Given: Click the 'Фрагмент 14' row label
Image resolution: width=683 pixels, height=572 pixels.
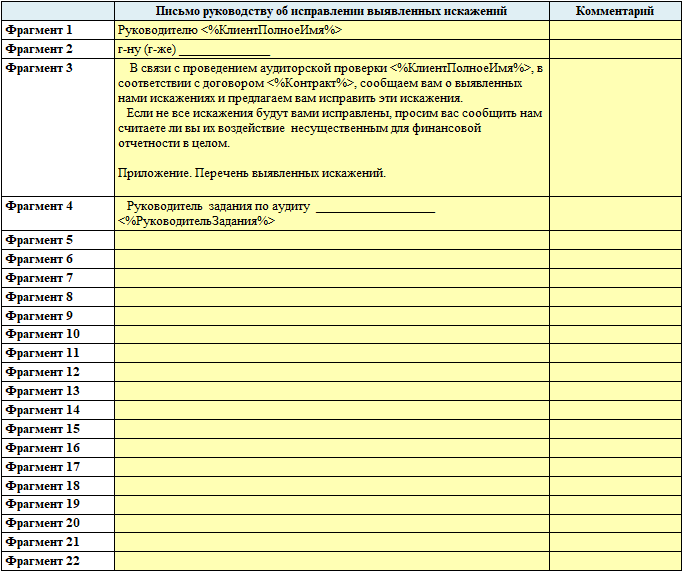Looking at the screenshot, I should click(58, 410).
